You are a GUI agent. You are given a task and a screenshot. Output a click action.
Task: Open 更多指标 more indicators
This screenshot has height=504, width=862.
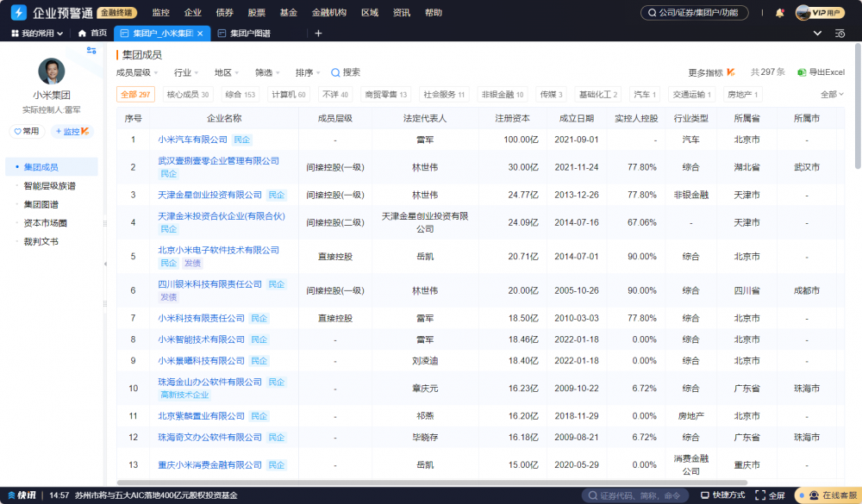pos(711,72)
